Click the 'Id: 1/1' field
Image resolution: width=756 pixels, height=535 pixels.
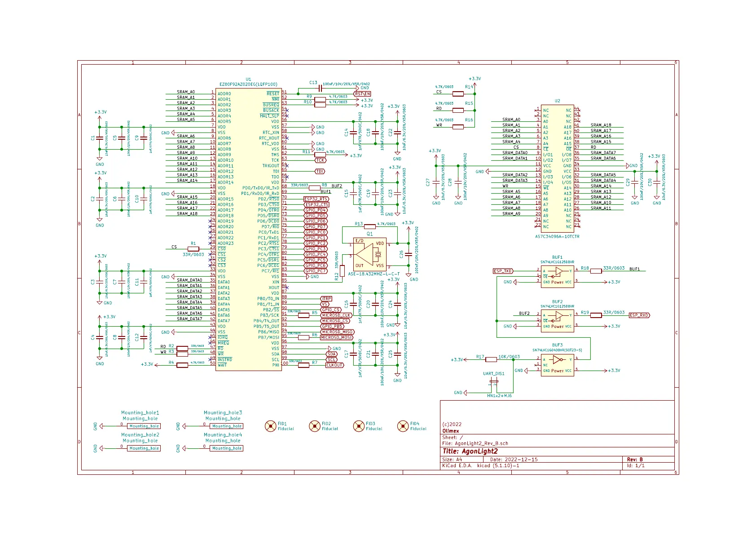tap(636, 466)
